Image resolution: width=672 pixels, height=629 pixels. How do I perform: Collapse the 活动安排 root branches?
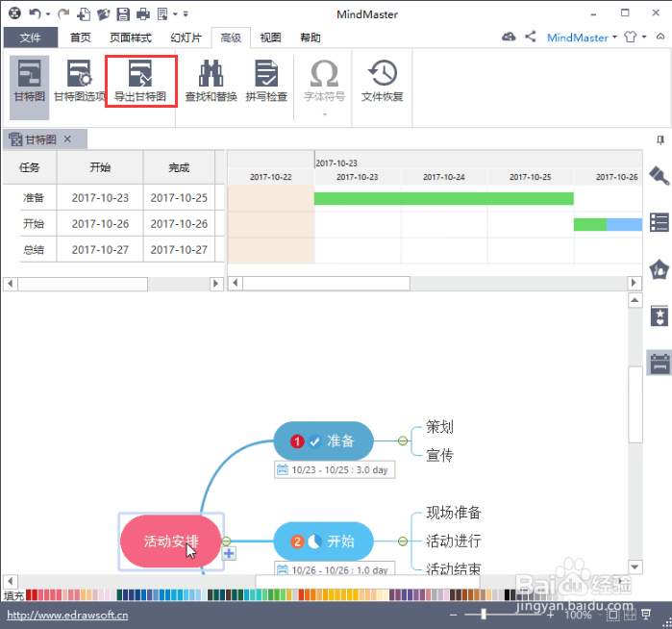coord(226,541)
